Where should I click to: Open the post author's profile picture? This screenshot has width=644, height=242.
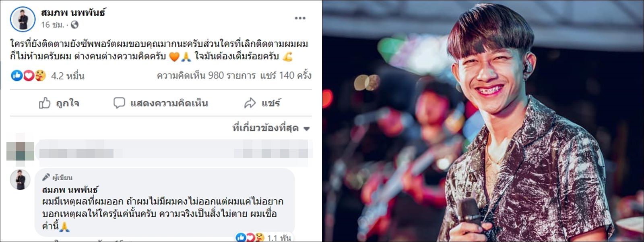tap(23, 19)
